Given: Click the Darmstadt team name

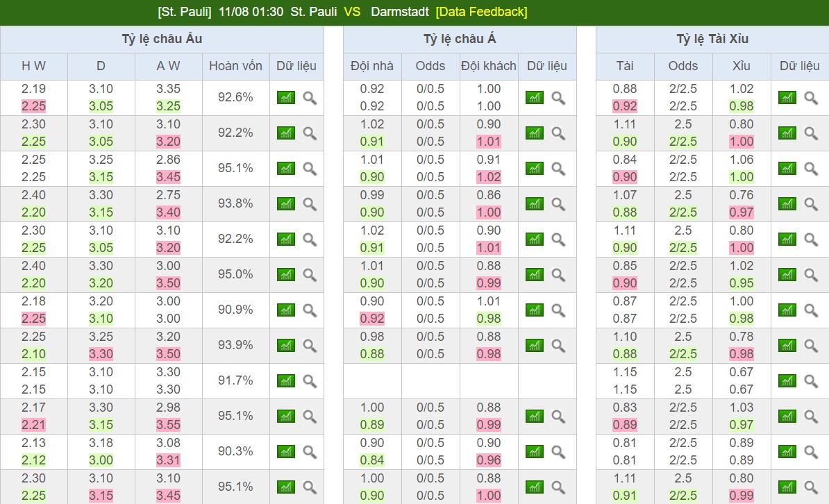Looking at the screenshot, I should click(400, 12).
